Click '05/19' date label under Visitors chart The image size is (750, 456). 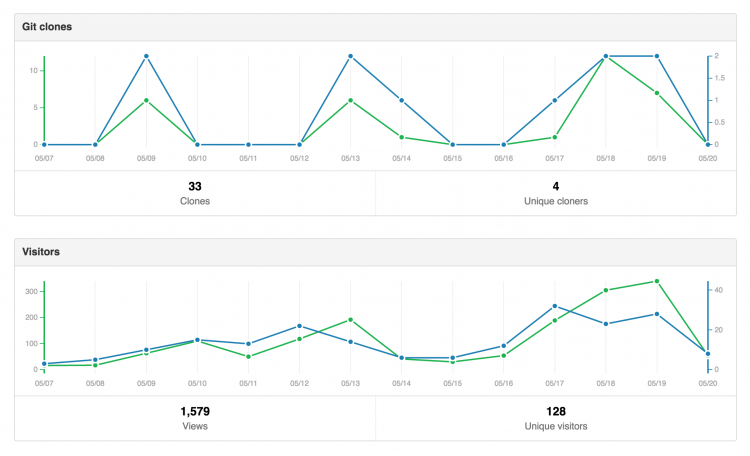[657, 383]
